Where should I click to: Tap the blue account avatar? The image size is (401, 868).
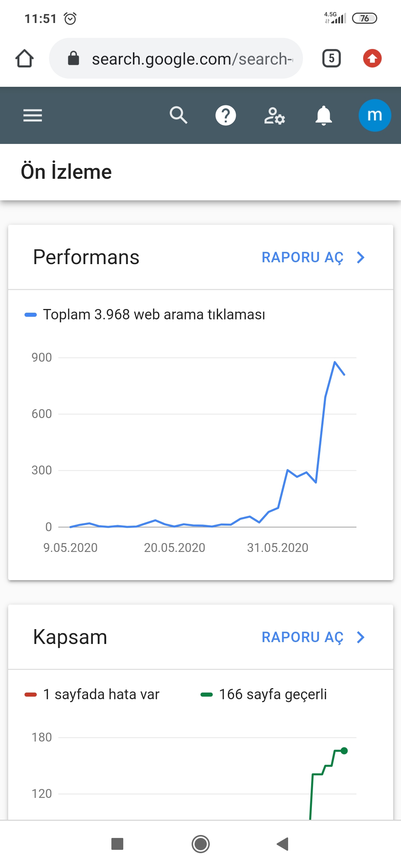tap(375, 115)
